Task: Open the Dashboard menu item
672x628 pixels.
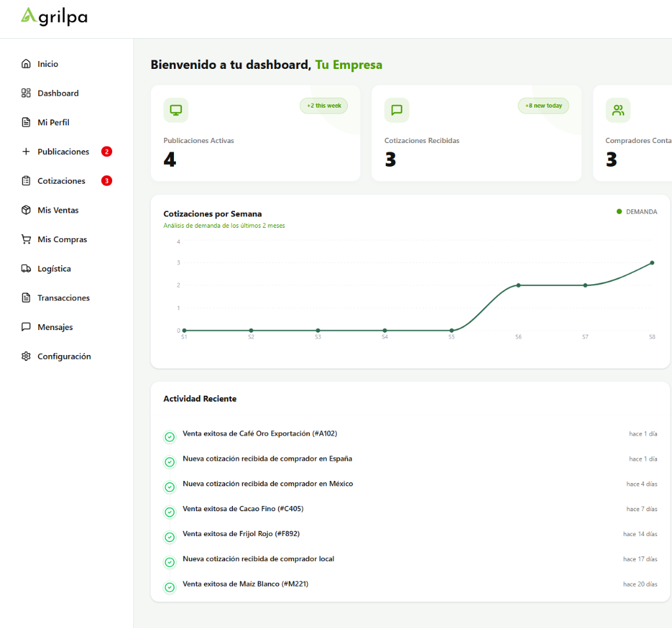Action: 58,93
